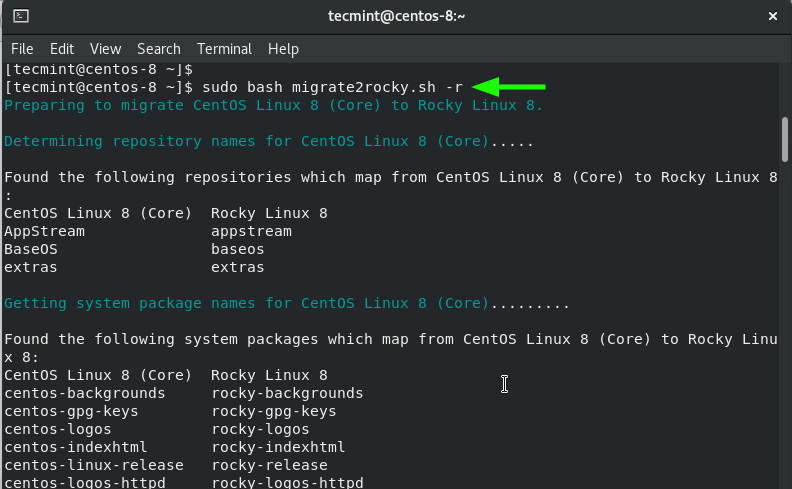Viewport: 792px width, 489px height.
Task: Open the Terminal menu
Action: 224,49
